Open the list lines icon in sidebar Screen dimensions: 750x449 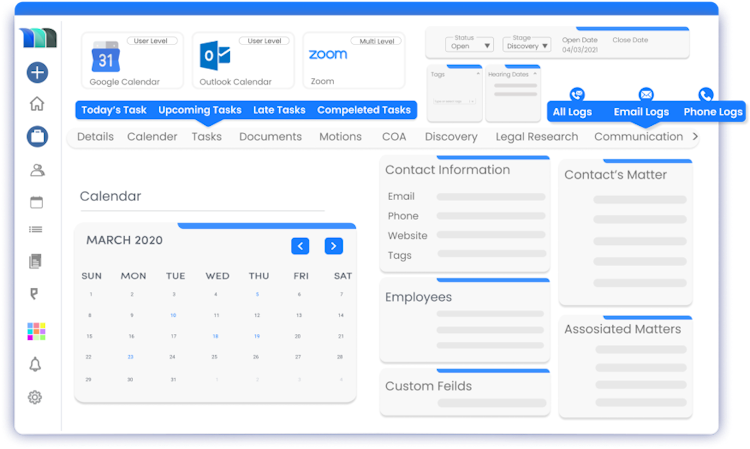(x=36, y=230)
